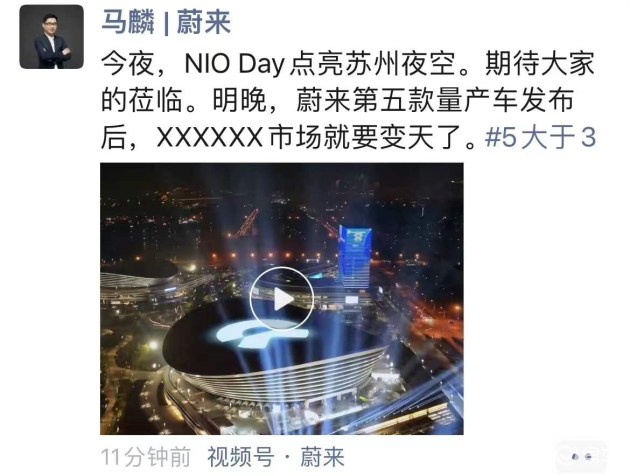Click the 今夜 text at post start

[127, 64]
